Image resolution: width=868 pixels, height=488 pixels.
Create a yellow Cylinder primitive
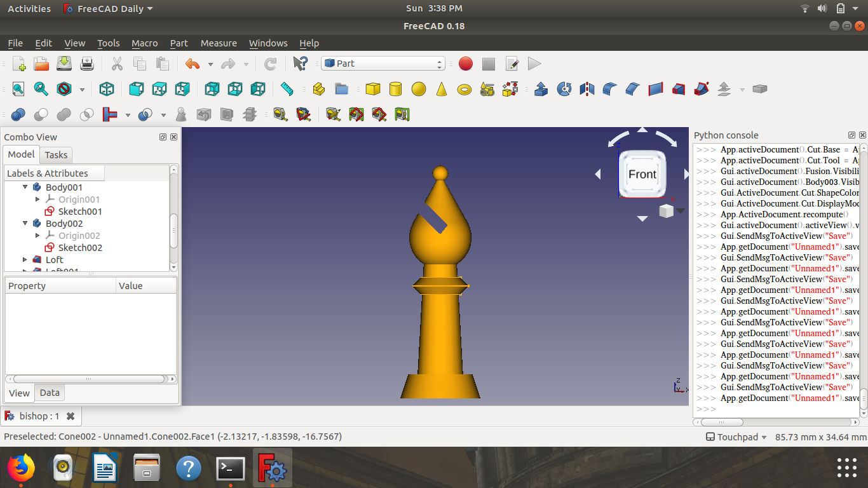pos(396,89)
